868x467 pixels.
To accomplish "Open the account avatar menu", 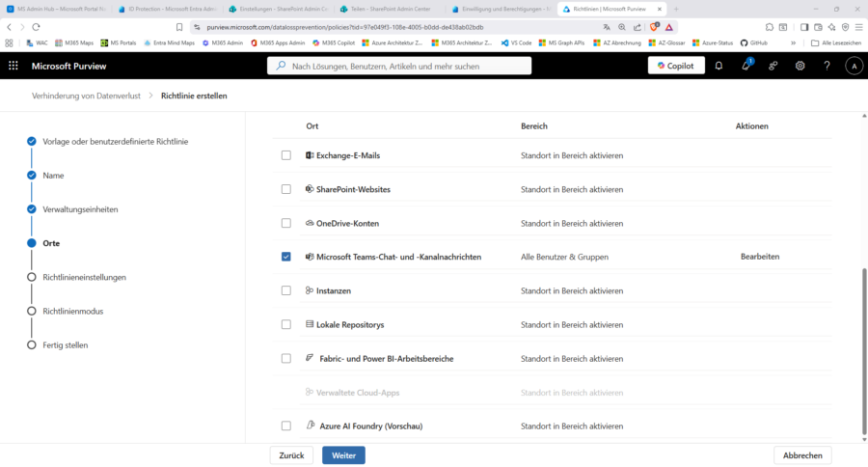I will point(854,66).
